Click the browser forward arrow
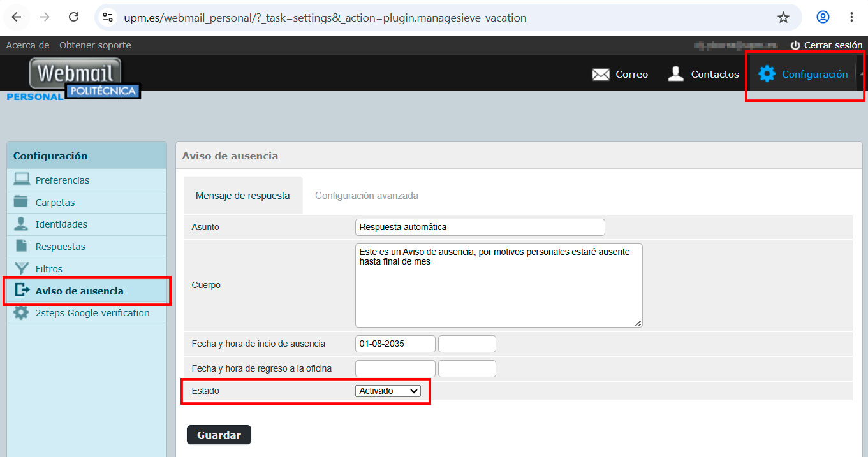This screenshot has height=457, width=868. tap(45, 18)
